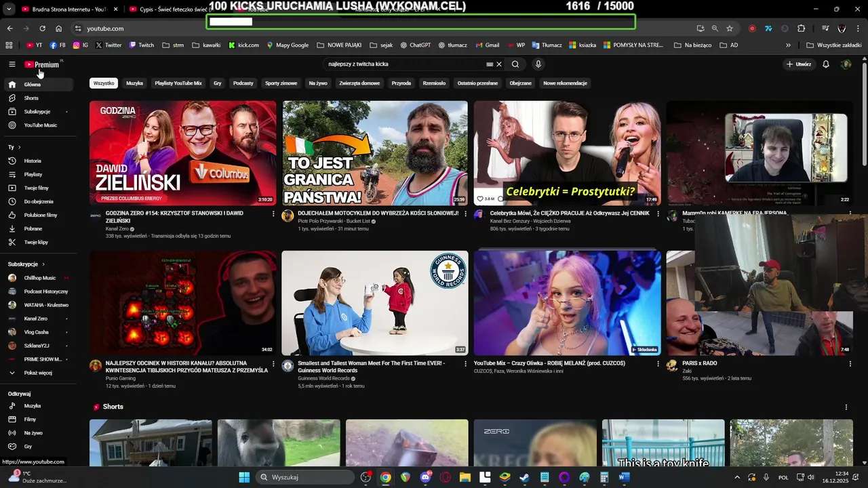Select the Wszystko filter chip
Image resolution: width=868 pixels, height=488 pixels.
(x=104, y=83)
